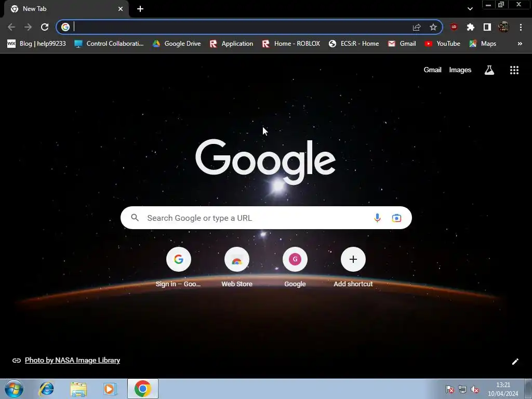Click the link icon beside the NASA credit
The height and width of the screenshot is (399, 532).
point(16,361)
